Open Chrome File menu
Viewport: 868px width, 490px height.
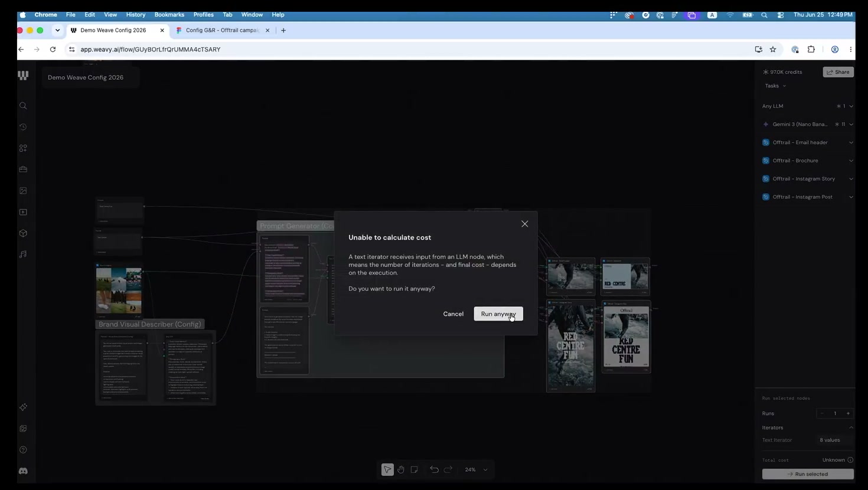[x=71, y=15]
